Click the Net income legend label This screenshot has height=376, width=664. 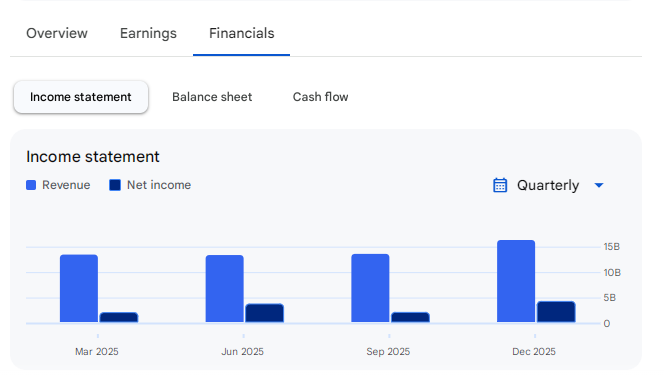click(x=159, y=185)
